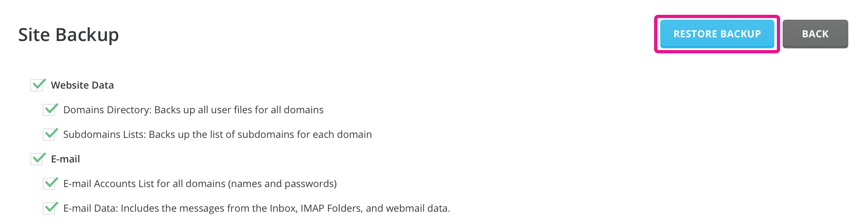Screen dimensions: 868x224
Task: Toggle the E-mail Accounts List checkbox
Action: click(50, 184)
